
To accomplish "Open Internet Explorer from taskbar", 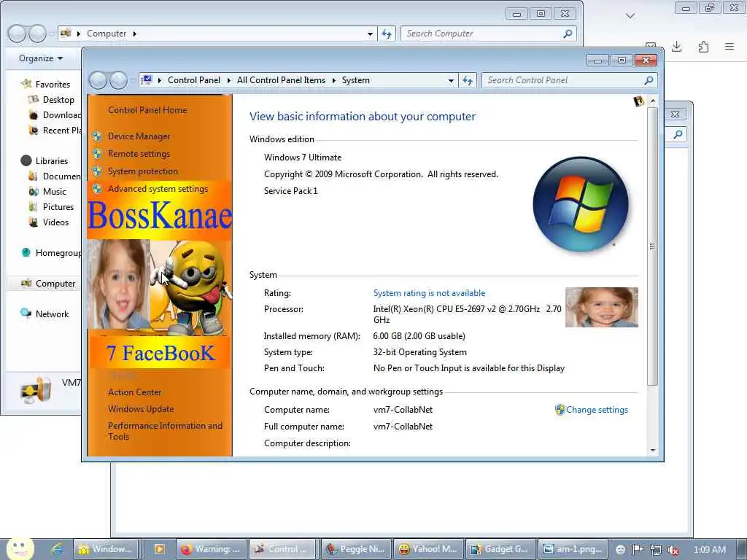I will [58, 549].
